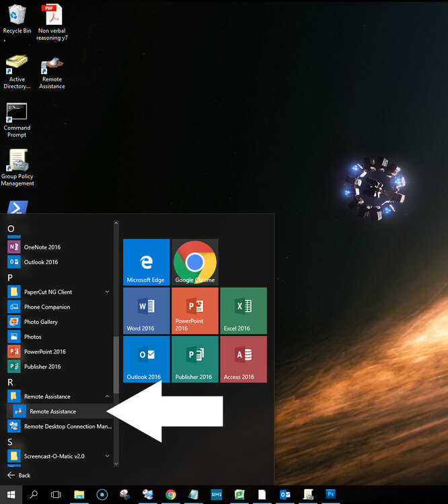Open Outlook from the taskbar
The height and width of the screenshot is (504, 448).
click(x=285, y=495)
